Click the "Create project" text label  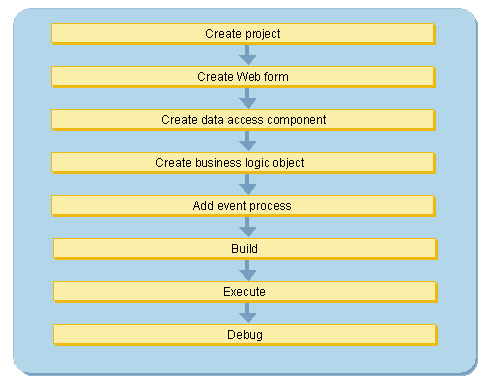243,34
